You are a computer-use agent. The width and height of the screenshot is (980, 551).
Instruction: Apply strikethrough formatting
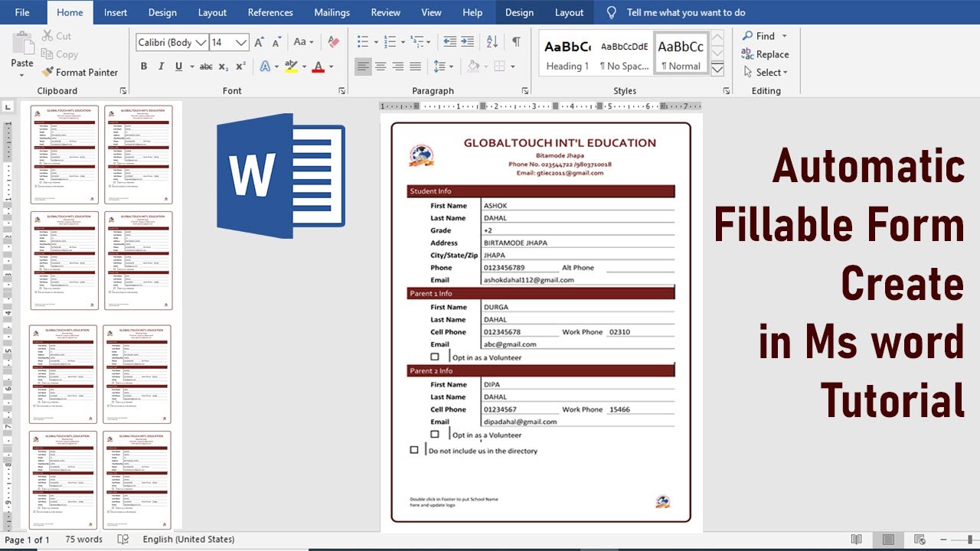[206, 67]
